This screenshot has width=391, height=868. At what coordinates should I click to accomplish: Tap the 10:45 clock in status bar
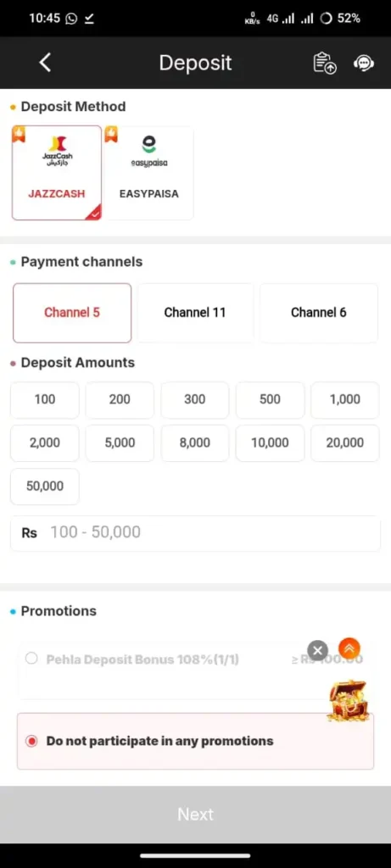click(x=44, y=19)
